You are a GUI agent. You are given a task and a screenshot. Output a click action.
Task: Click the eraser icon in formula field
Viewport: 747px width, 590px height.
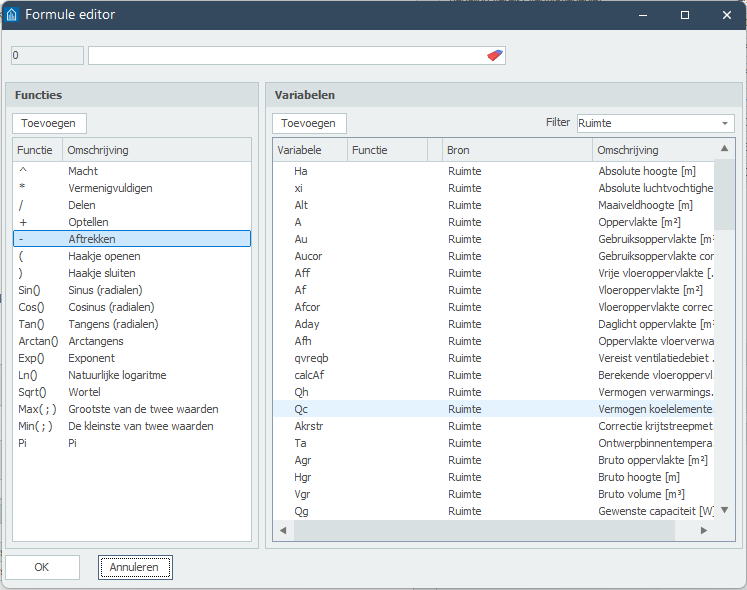495,55
